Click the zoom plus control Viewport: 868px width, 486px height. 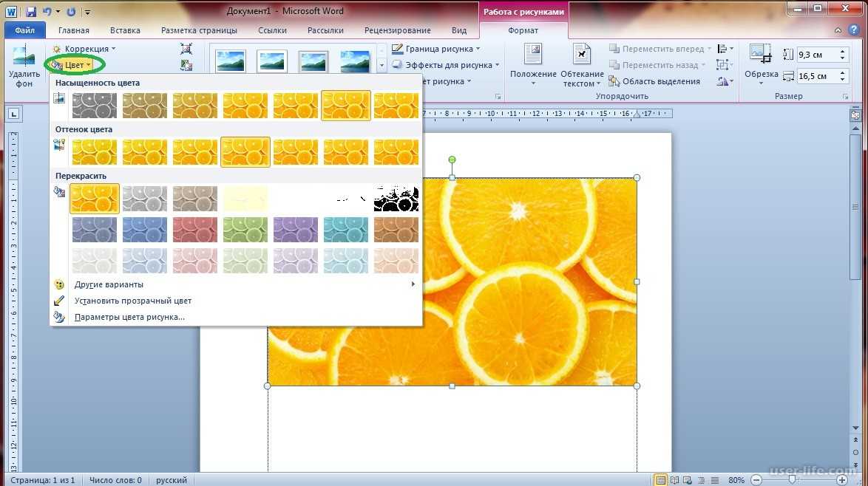click(x=842, y=480)
